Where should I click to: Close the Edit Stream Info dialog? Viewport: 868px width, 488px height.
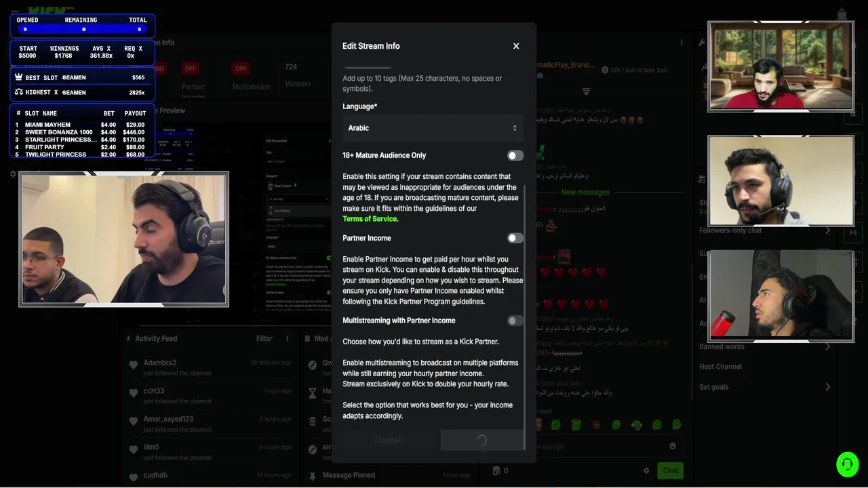[516, 46]
